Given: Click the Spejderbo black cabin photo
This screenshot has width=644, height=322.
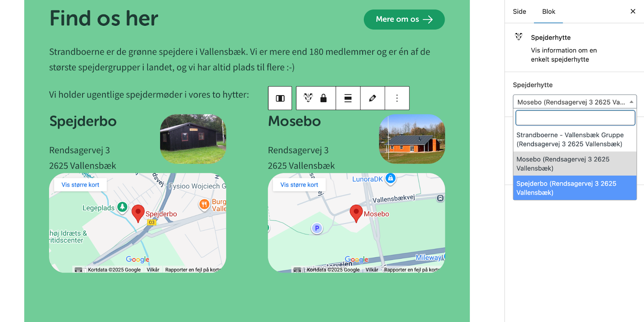Looking at the screenshot, I should click(193, 139).
